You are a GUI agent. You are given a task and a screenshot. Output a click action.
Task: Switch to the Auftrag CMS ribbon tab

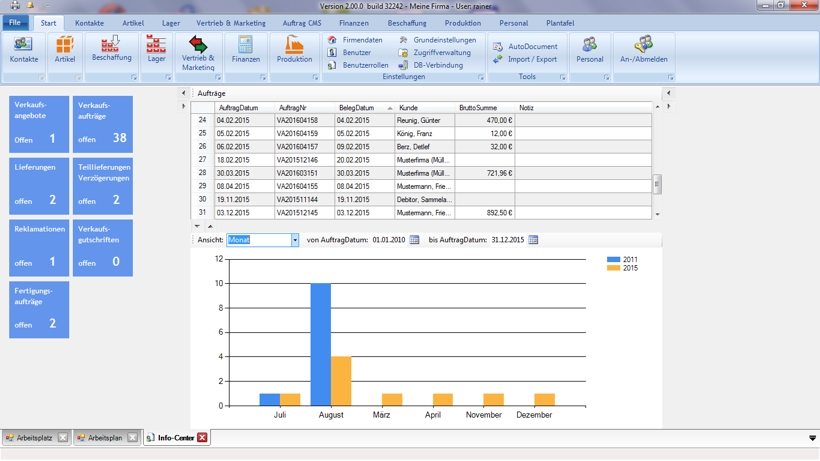click(x=302, y=23)
